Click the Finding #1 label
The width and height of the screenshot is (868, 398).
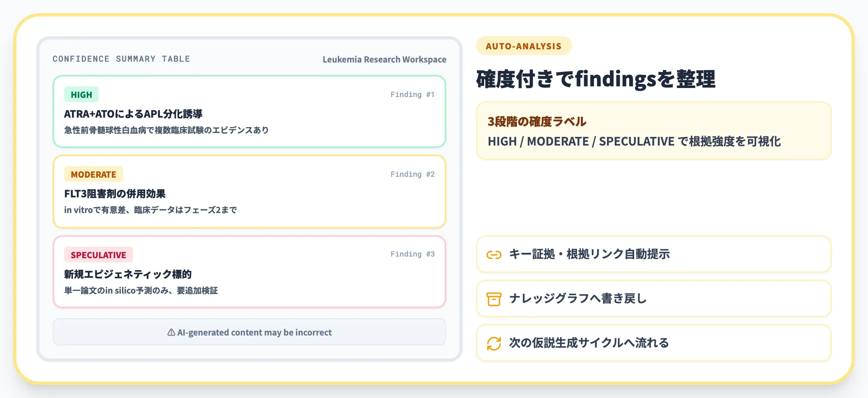(x=412, y=95)
